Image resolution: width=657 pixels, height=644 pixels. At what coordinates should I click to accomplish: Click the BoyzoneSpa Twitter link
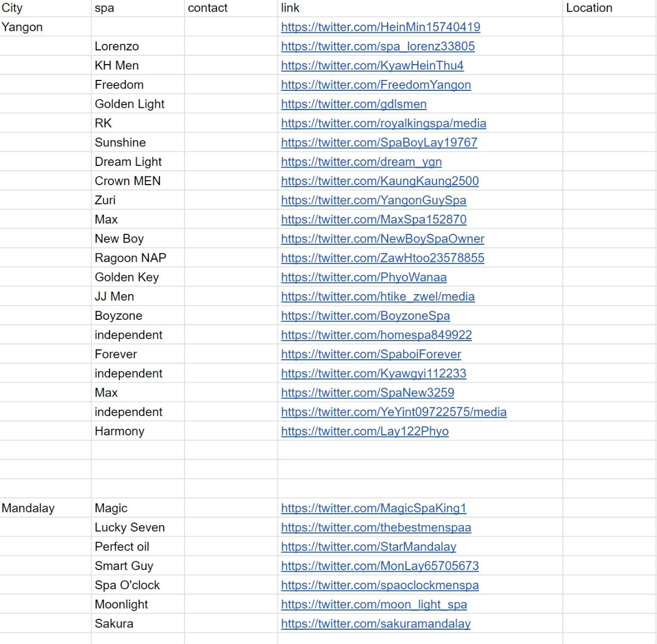click(x=365, y=315)
